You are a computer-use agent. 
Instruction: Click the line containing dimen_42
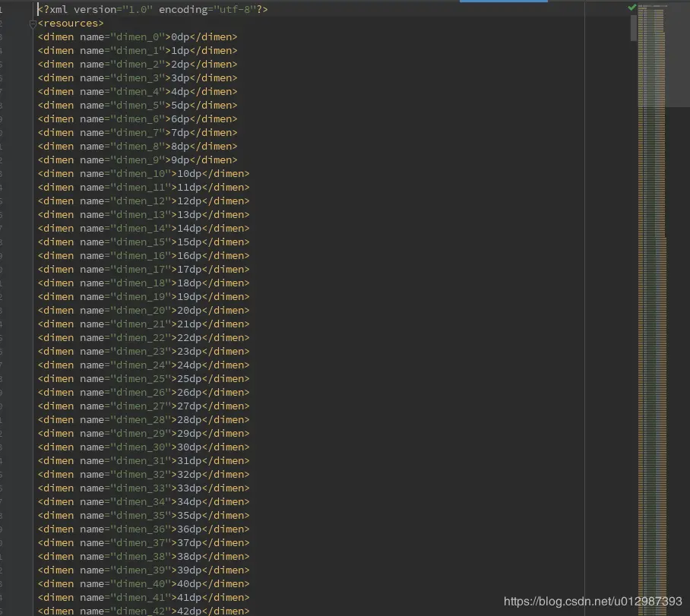point(144,610)
